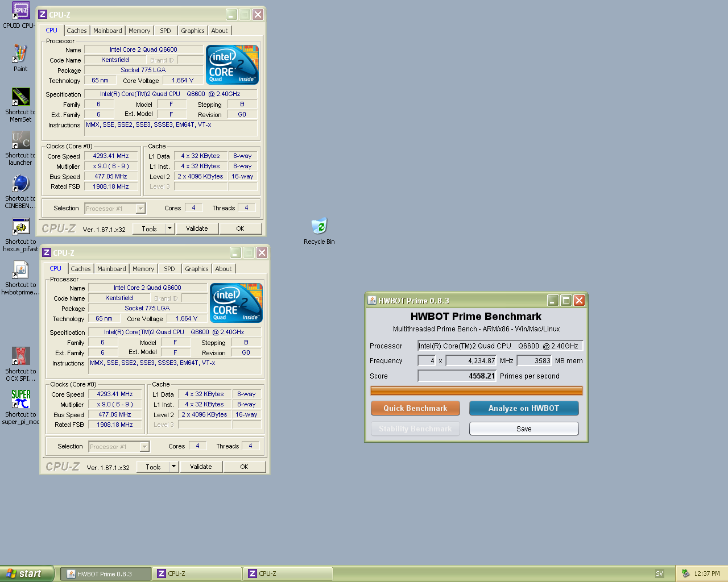Click Validate in lower CPU-Z
Screen dimensions: 728x582
[x=201, y=467]
